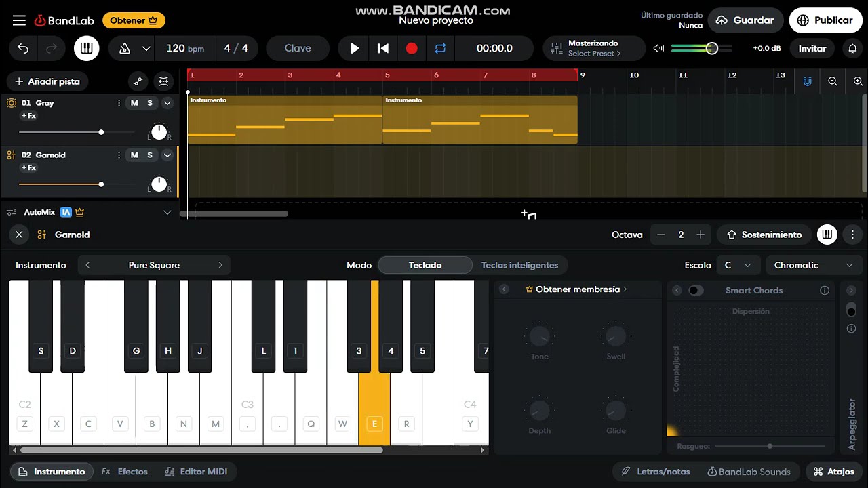Click the undo arrow

[23, 48]
